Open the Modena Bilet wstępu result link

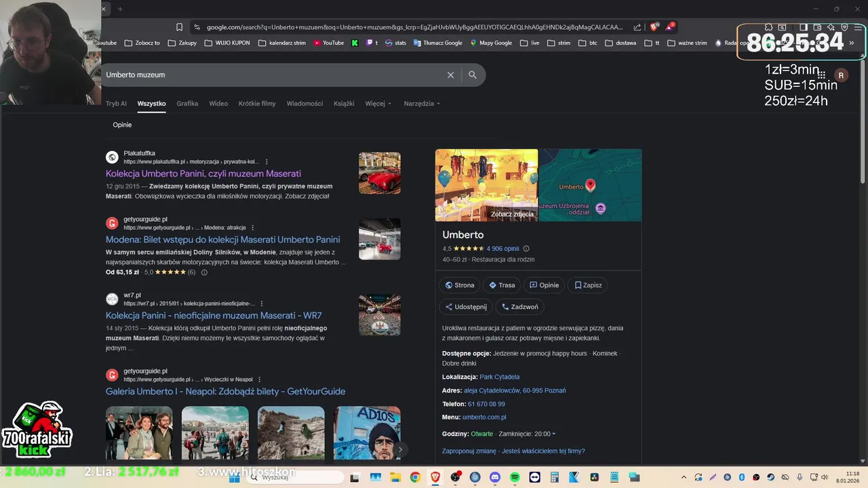(223, 239)
